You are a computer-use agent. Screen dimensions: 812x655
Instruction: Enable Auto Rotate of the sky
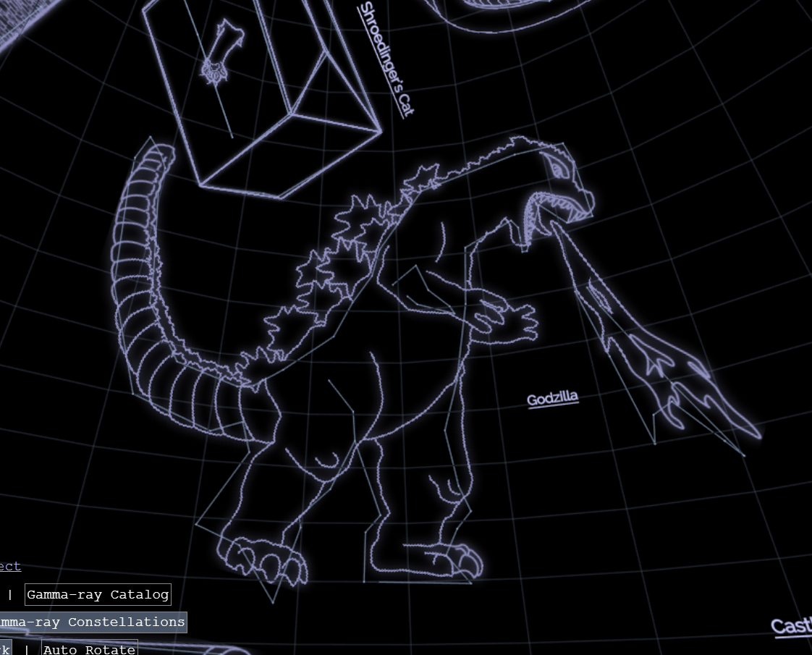89,648
